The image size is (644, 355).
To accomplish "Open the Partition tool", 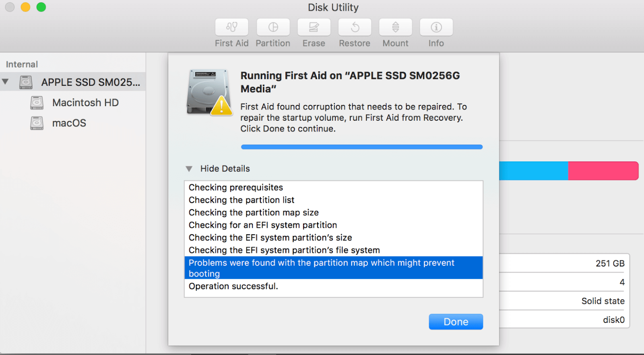I will tap(273, 27).
